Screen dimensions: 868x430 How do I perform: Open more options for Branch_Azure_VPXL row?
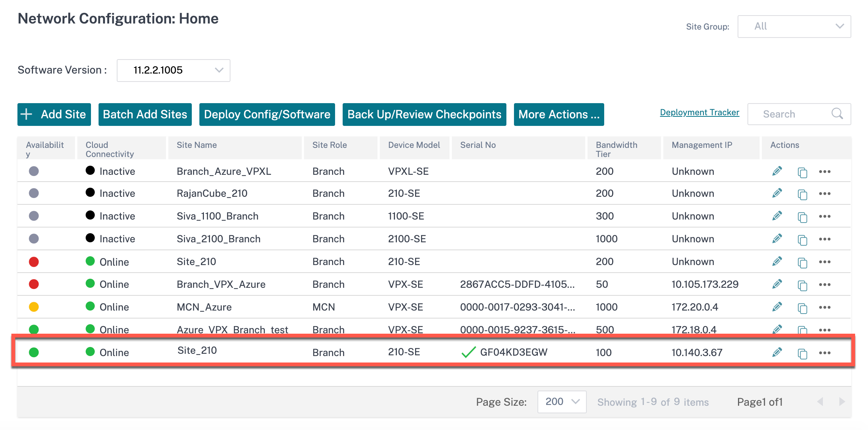click(824, 171)
